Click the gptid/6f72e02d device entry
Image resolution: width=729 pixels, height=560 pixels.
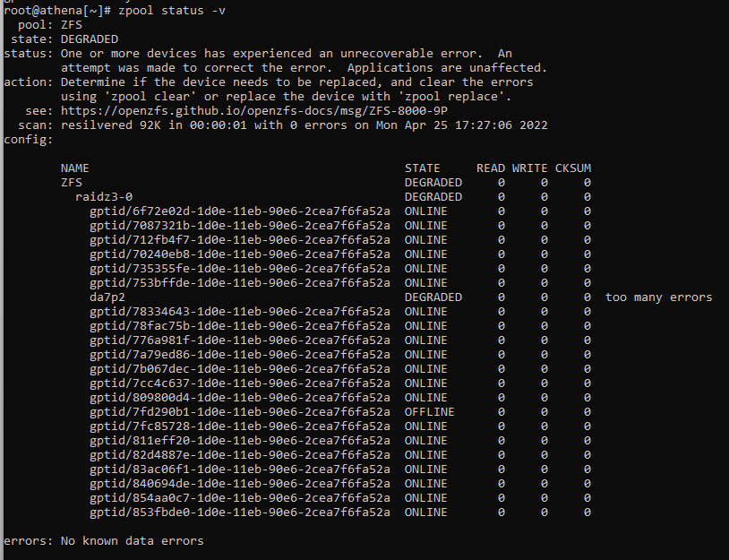(x=239, y=211)
